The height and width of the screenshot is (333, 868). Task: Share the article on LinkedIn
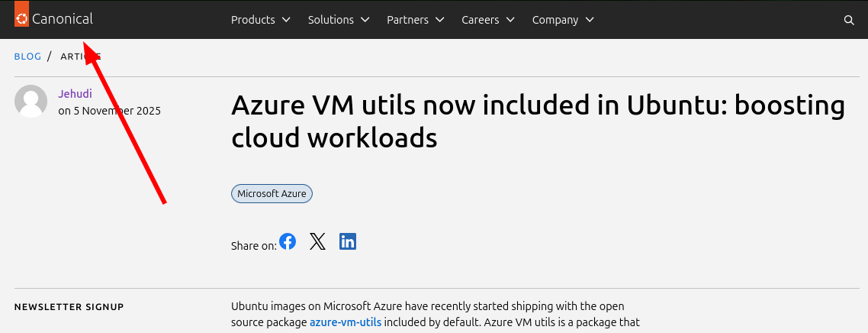click(348, 242)
